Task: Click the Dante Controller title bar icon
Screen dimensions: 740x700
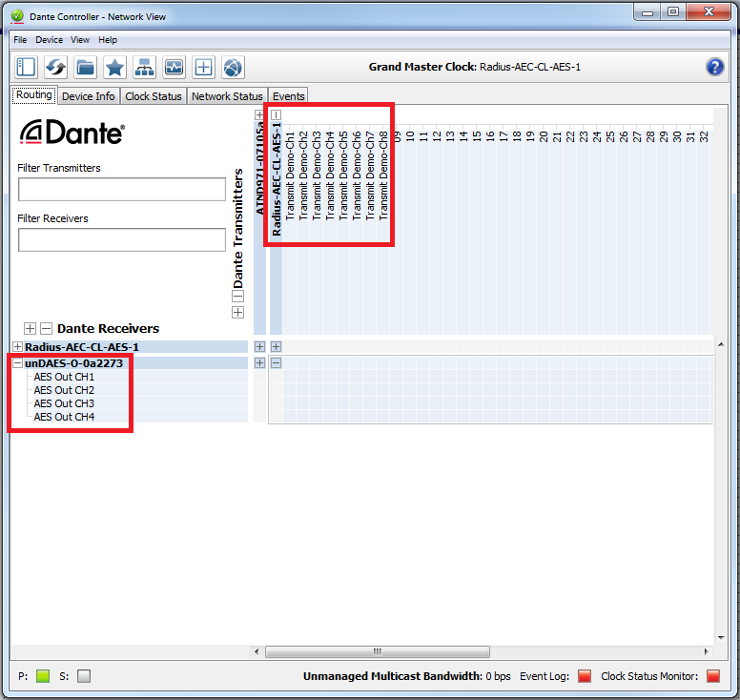Action: click(x=17, y=16)
